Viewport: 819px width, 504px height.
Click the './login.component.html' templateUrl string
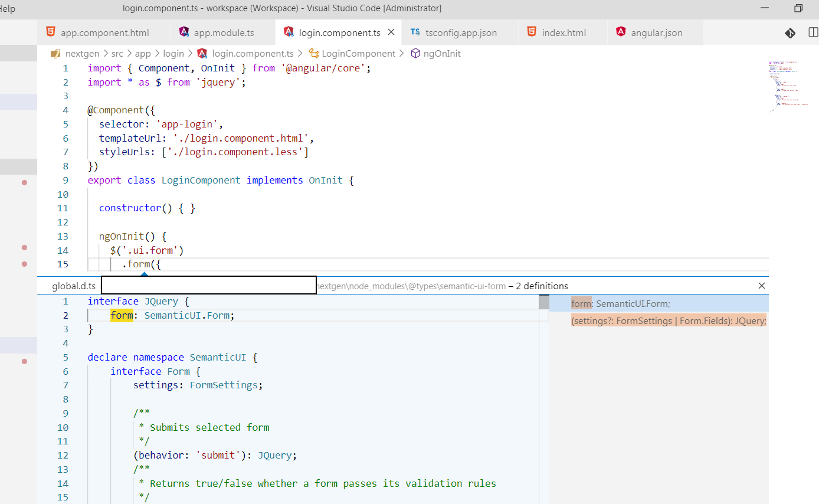241,138
